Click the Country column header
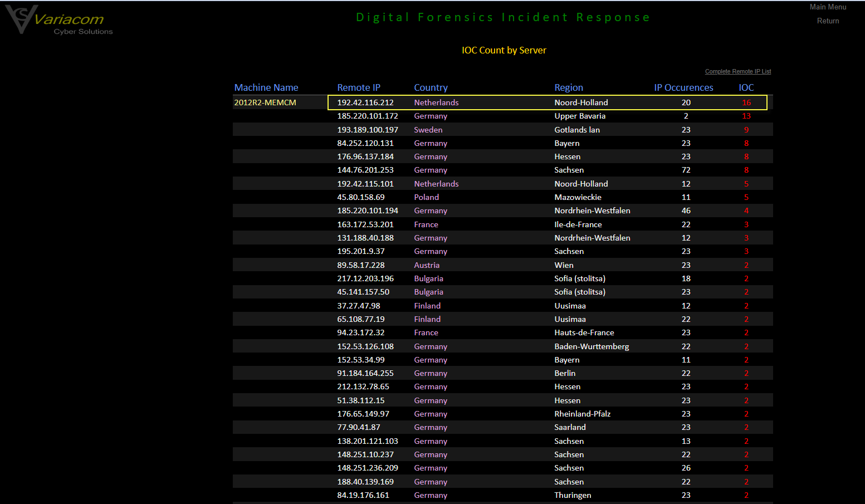 point(431,87)
